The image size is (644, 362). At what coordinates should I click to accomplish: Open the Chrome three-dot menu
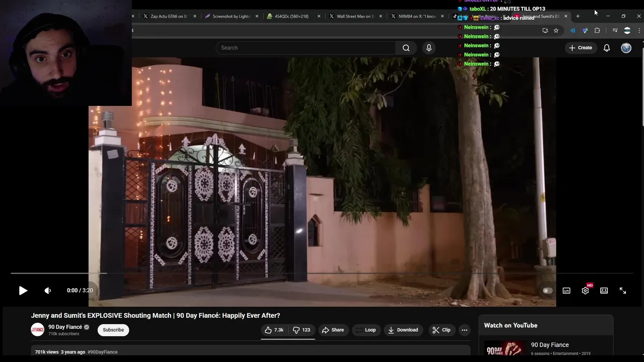tap(639, 31)
